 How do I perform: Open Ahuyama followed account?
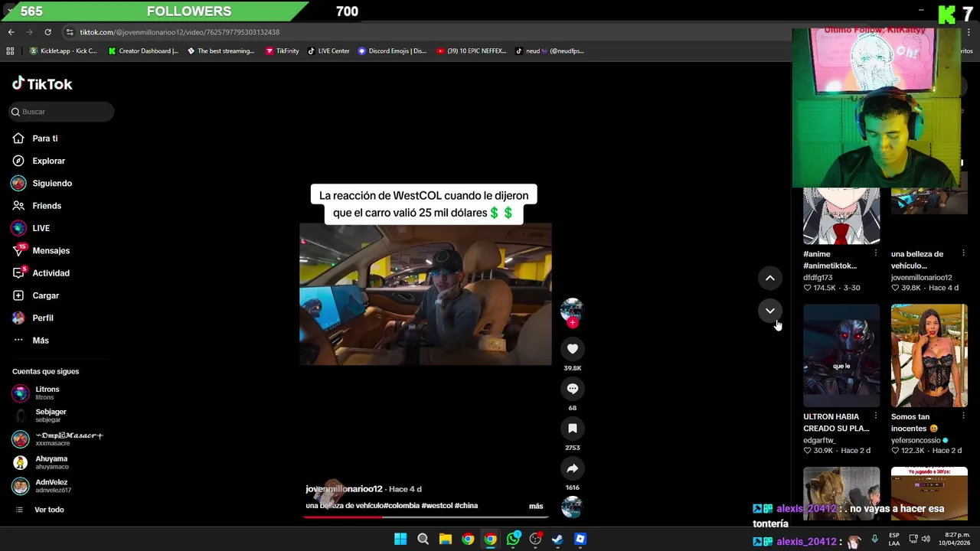tap(51, 463)
